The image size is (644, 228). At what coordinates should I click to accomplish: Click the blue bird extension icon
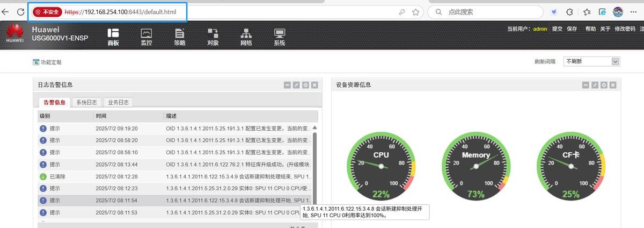tap(554, 12)
